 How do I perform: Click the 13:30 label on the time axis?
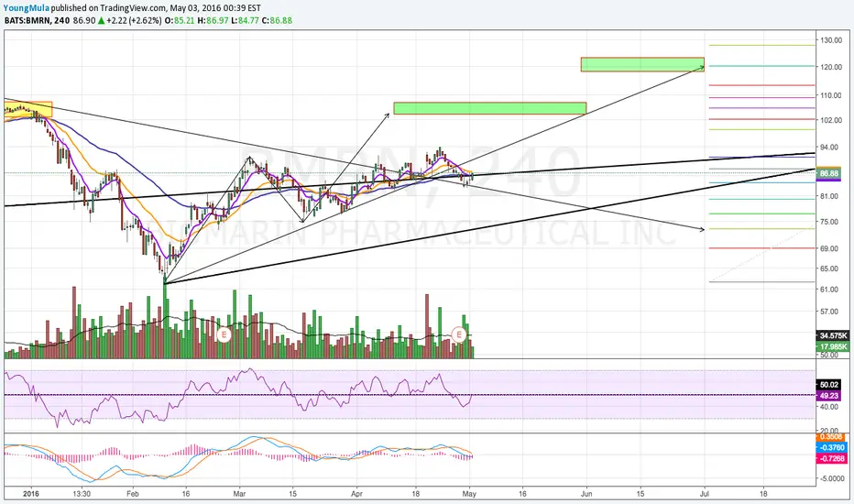(x=82, y=494)
